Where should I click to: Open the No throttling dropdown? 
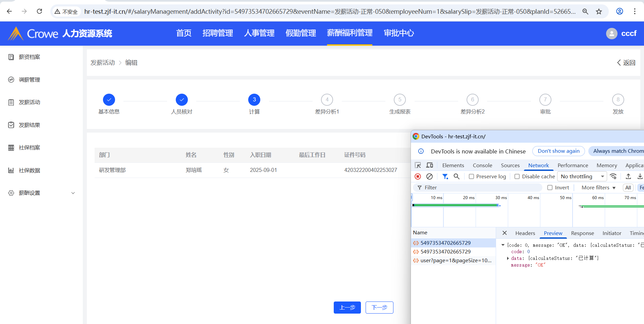(582, 176)
